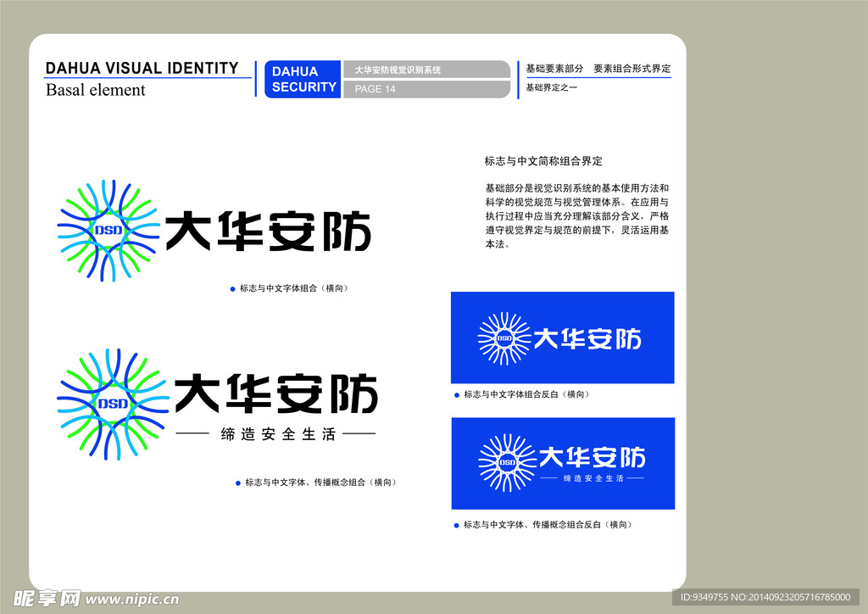Click the '标志与中文简称组合界定' title
The height and width of the screenshot is (614, 868).
pyautogui.click(x=543, y=161)
